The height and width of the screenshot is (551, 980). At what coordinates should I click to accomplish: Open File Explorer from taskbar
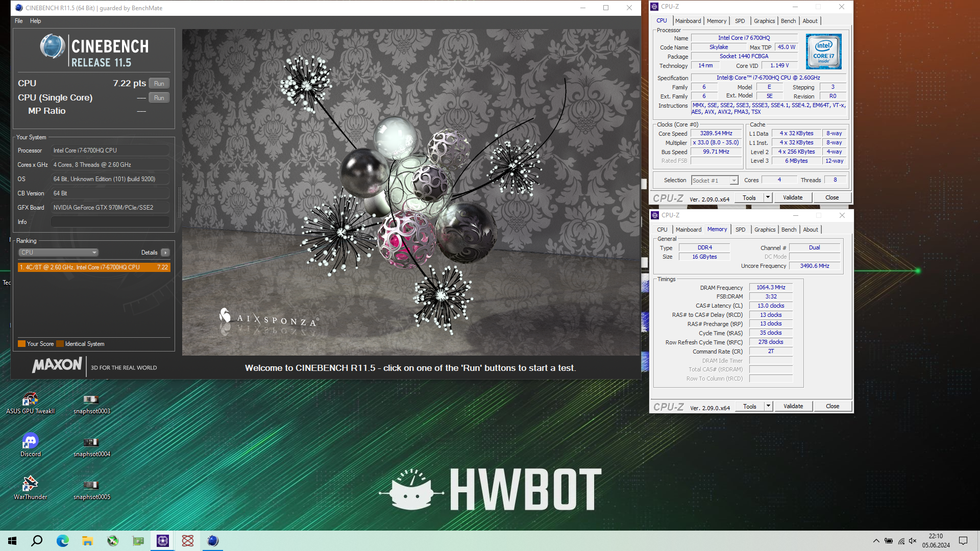point(87,541)
